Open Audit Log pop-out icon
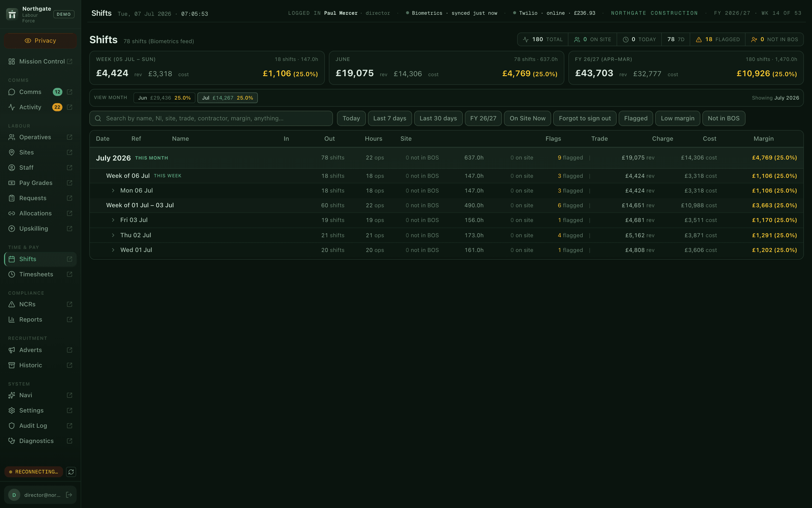The height and width of the screenshot is (508, 812). pos(70,426)
